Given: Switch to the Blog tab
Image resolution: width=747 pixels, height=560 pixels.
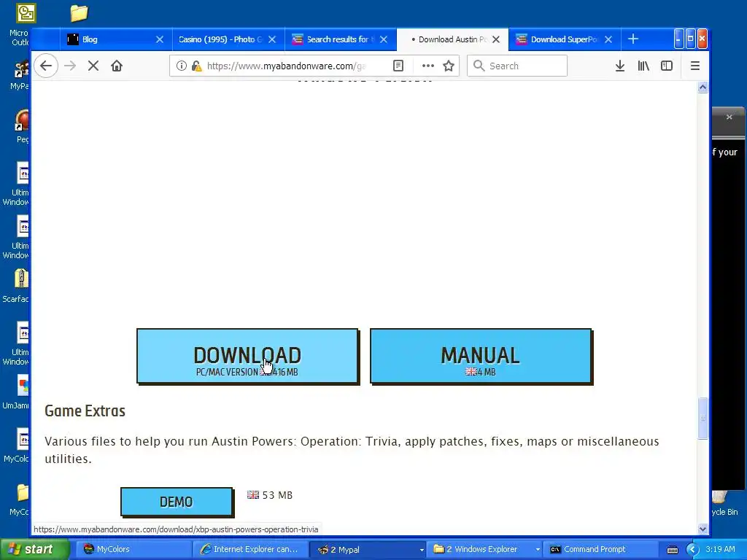Looking at the screenshot, I should click(x=116, y=39).
